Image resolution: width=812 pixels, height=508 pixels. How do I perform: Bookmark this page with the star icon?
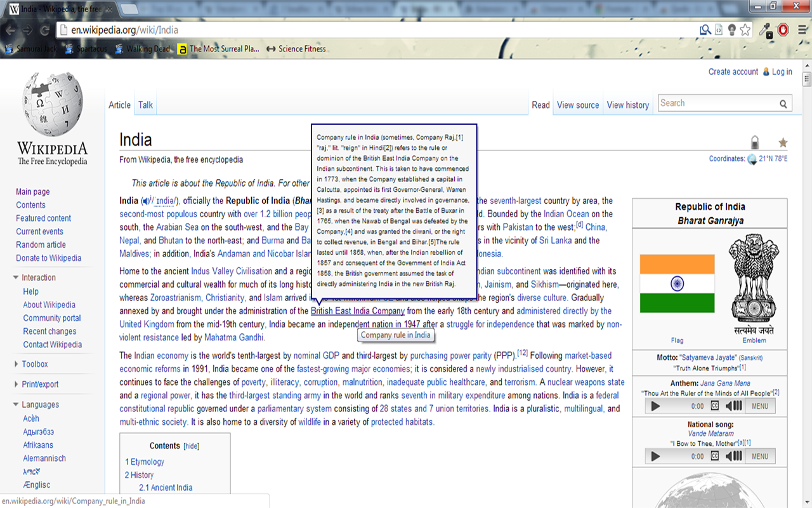point(745,30)
